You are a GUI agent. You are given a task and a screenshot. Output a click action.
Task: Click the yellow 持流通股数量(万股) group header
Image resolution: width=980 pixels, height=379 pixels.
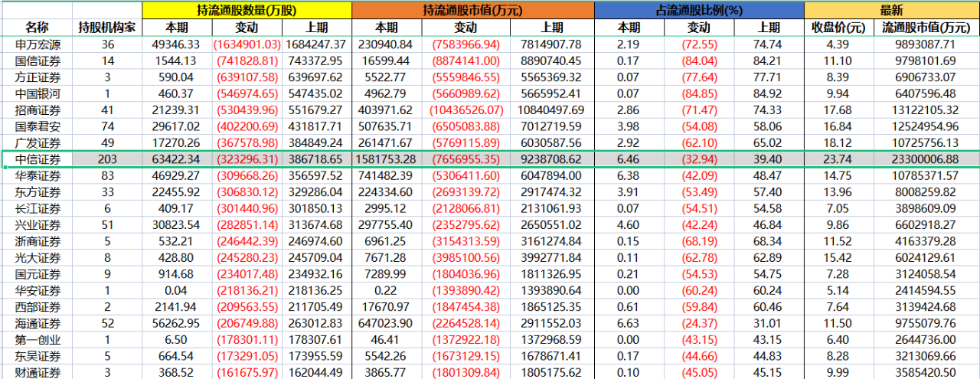(247, 10)
